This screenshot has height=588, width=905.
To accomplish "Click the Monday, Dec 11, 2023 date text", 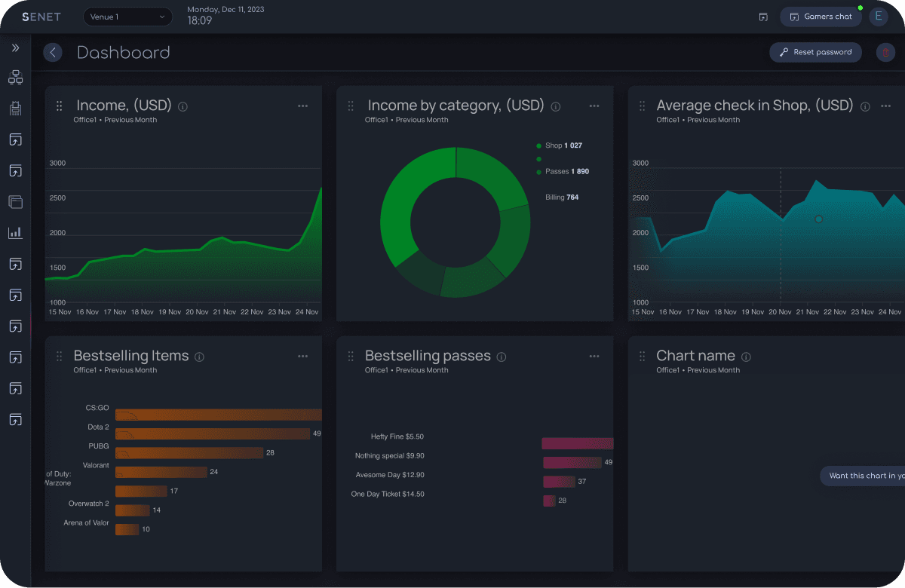I will pyautogui.click(x=225, y=9).
